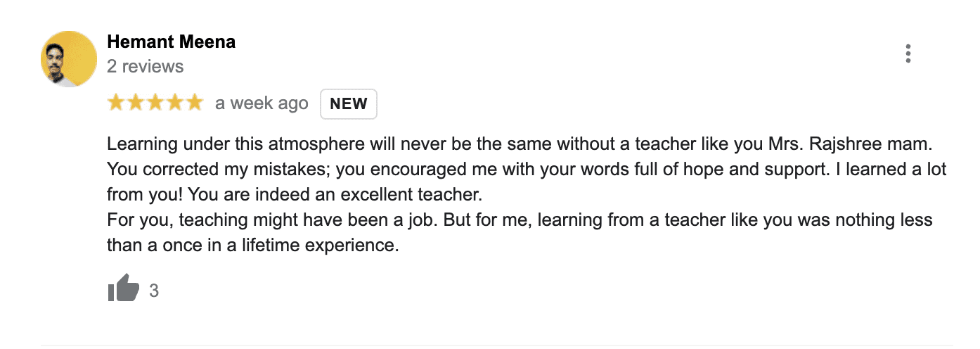Screen dimensions: 980x349
Task: Open Hemant Meena's profile picture
Action: coord(68,59)
